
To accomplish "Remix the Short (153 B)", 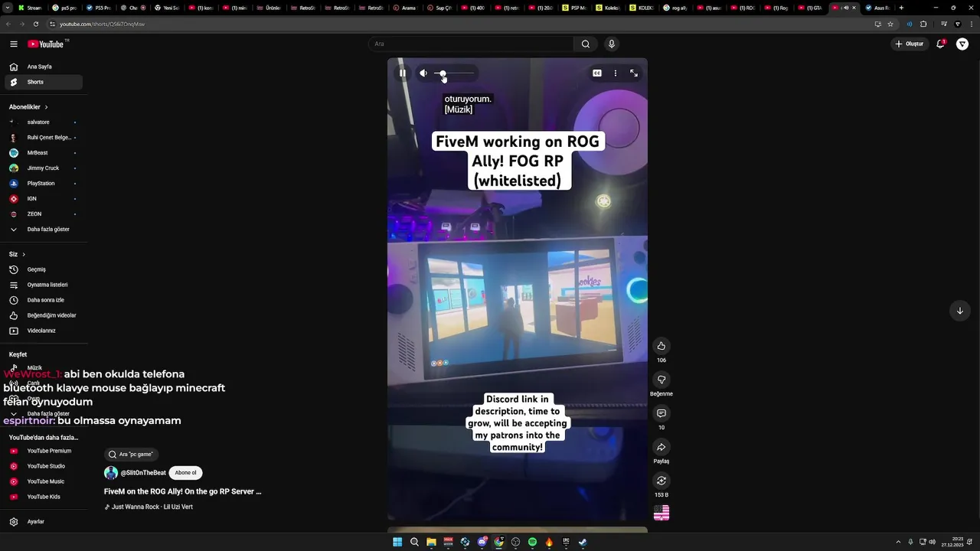I will coord(661,481).
